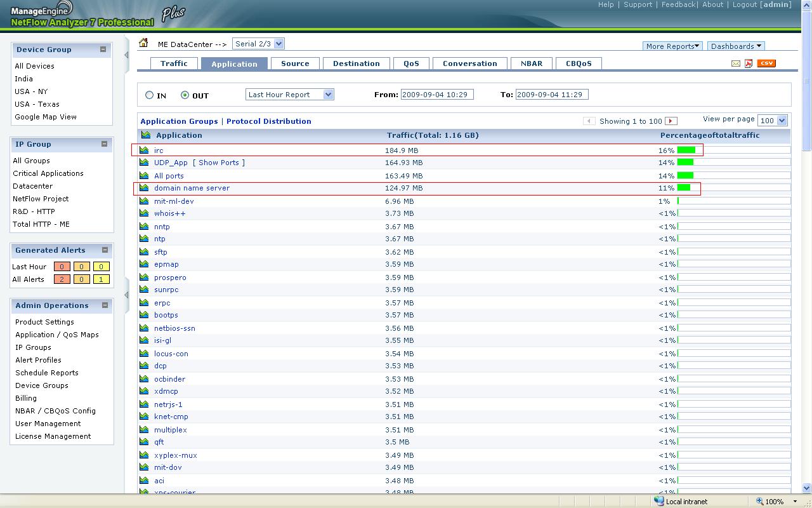
Task: Click the green traffic bar for irc
Action: click(x=686, y=150)
